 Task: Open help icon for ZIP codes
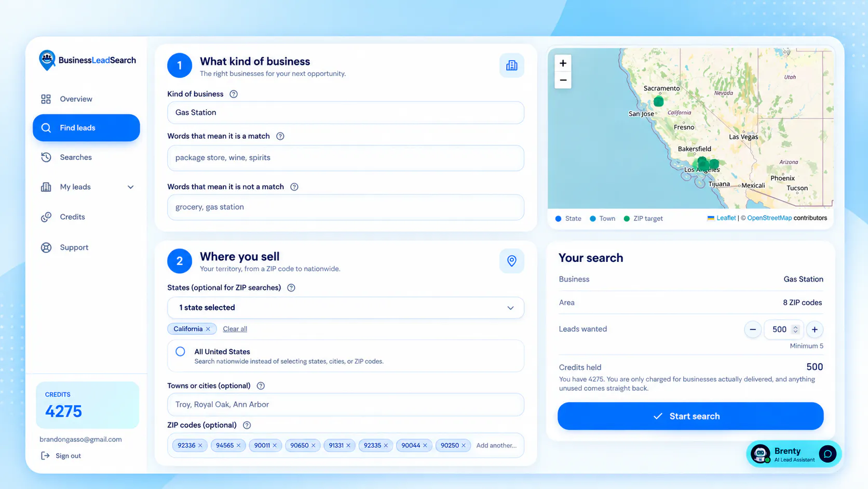(247, 425)
